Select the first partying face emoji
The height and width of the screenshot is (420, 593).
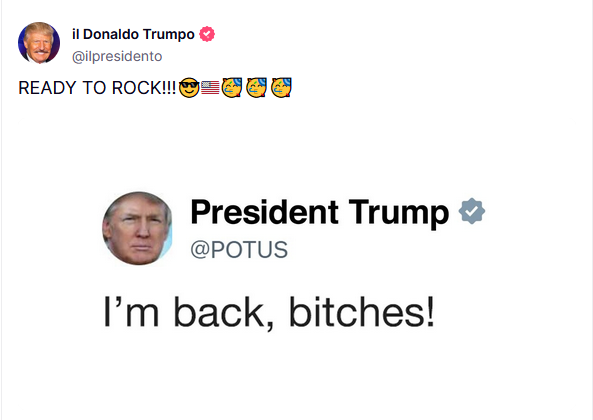(x=232, y=88)
